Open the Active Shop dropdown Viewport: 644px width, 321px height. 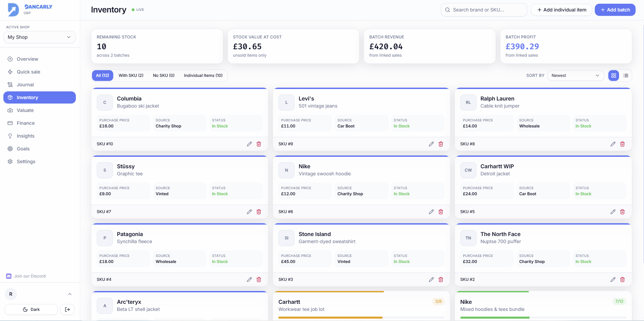pos(39,37)
